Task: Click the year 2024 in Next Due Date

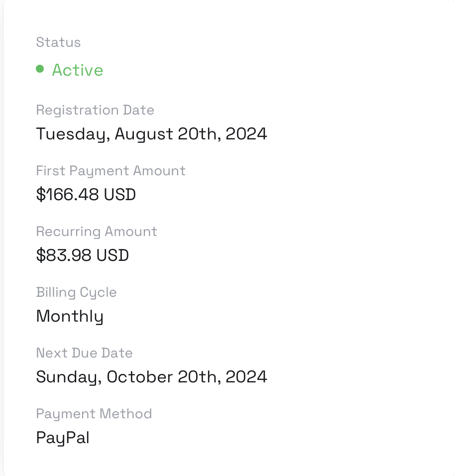Action: tap(246, 377)
